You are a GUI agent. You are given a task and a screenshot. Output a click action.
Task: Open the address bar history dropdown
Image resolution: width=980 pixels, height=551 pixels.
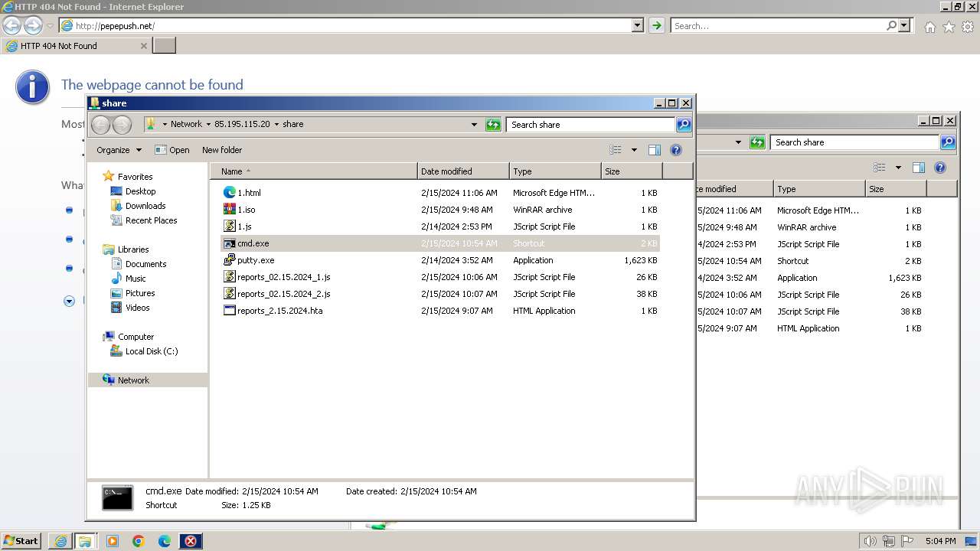[x=638, y=26]
